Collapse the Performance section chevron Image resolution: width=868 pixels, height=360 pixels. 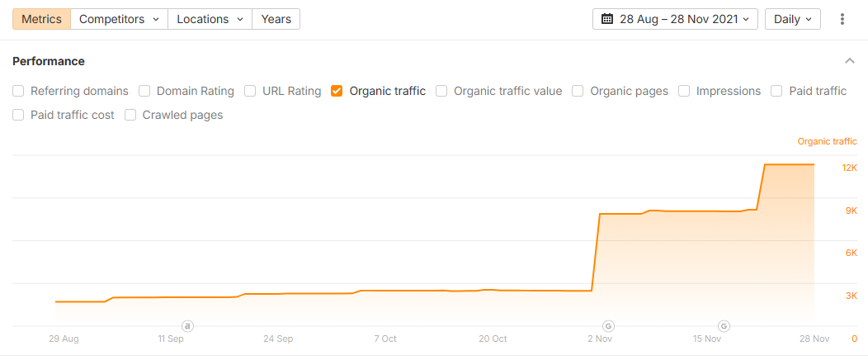[849, 61]
